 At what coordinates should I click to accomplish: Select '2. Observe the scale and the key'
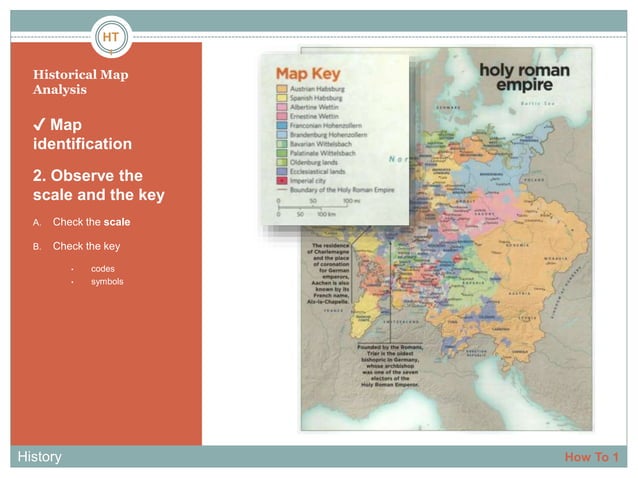(x=98, y=185)
